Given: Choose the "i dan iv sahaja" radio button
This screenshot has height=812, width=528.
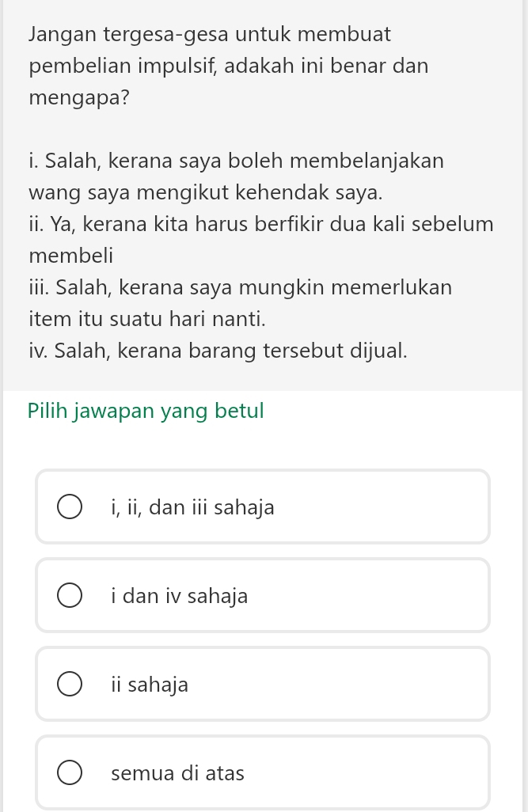Looking at the screenshot, I should 69,596.
